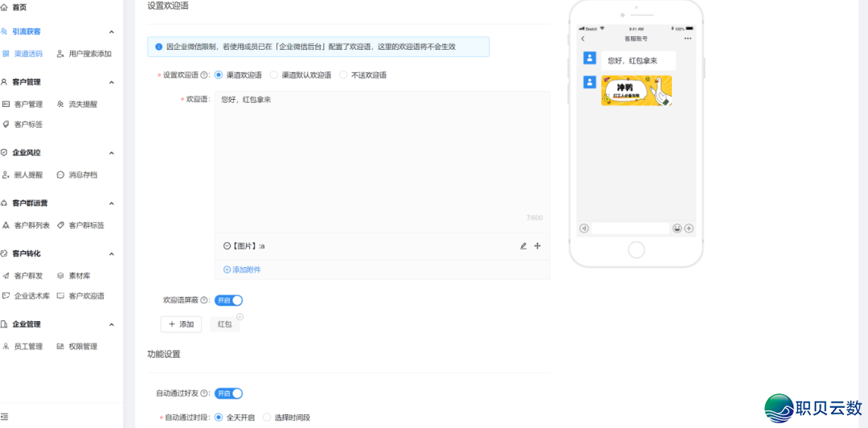The width and height of the screenshot is (868, 428).
Task: Click the info icon in notice banner
Action: [159, 47]
